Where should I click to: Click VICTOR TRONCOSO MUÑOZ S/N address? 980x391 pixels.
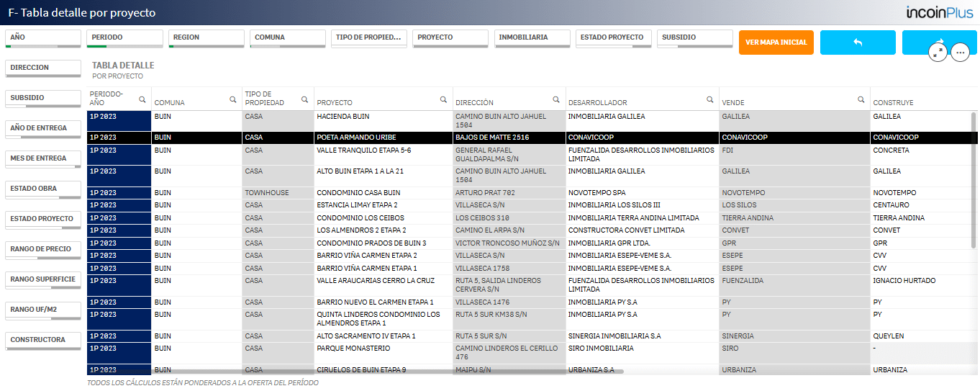(508, 243)
